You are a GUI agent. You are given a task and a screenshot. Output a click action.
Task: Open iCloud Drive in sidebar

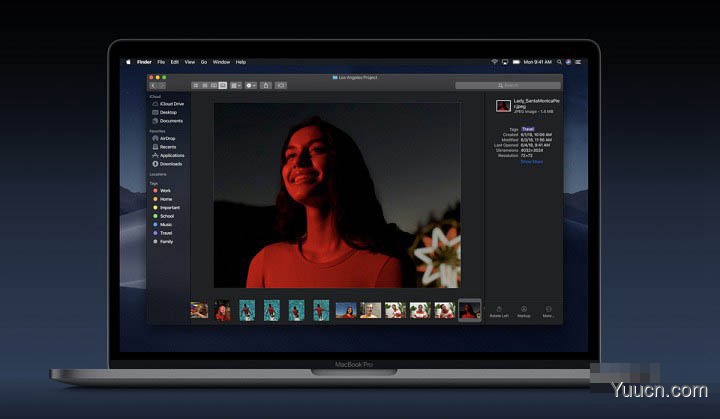tap(169, 104)
